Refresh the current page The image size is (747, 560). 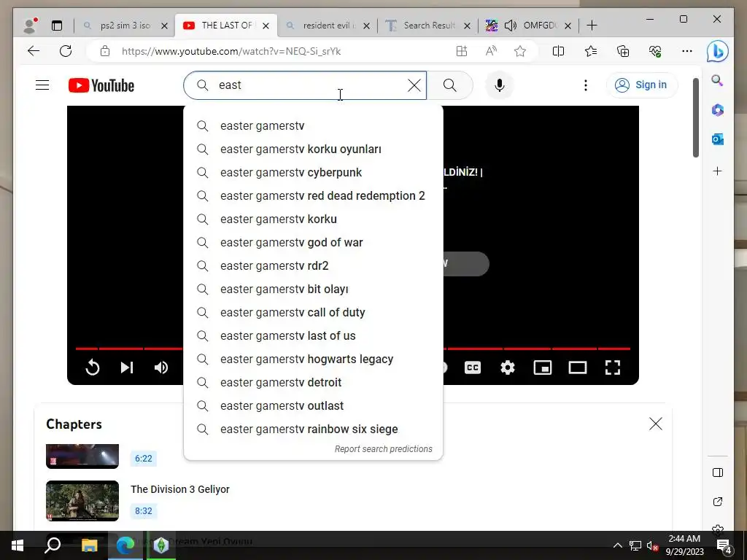[x=66, y=51]
